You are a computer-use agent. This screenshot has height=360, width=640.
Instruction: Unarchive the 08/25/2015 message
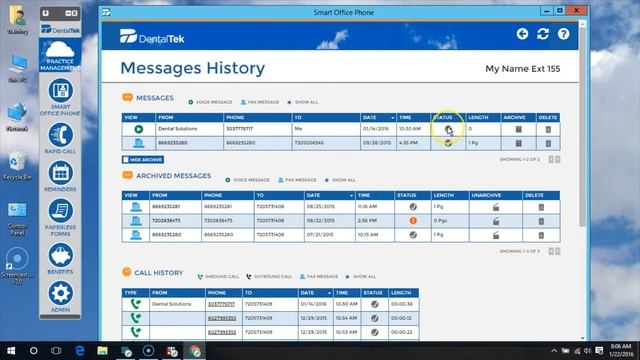[496, 207]
